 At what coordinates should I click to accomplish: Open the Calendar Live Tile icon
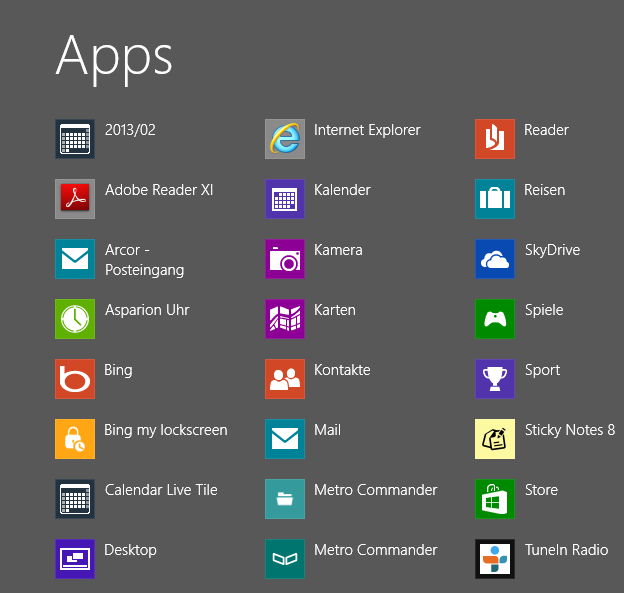[75, 499]
